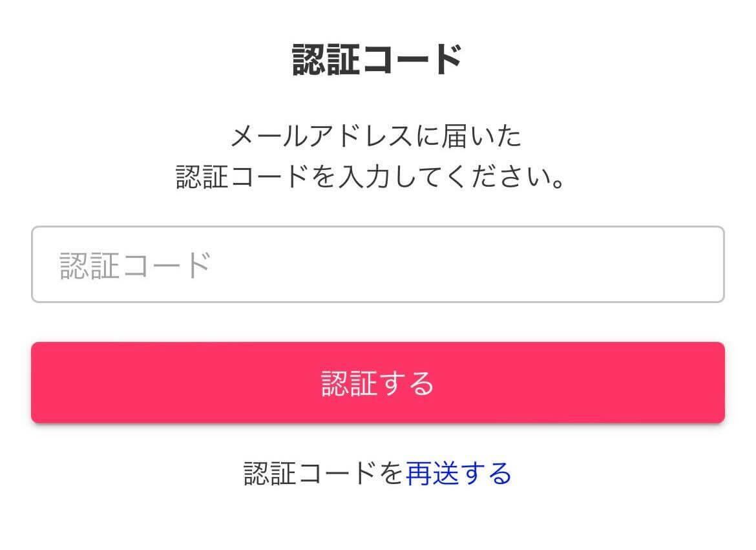Click the title text at the top of the form
This screenshot has height=550, width=756.
pos(377,60)
